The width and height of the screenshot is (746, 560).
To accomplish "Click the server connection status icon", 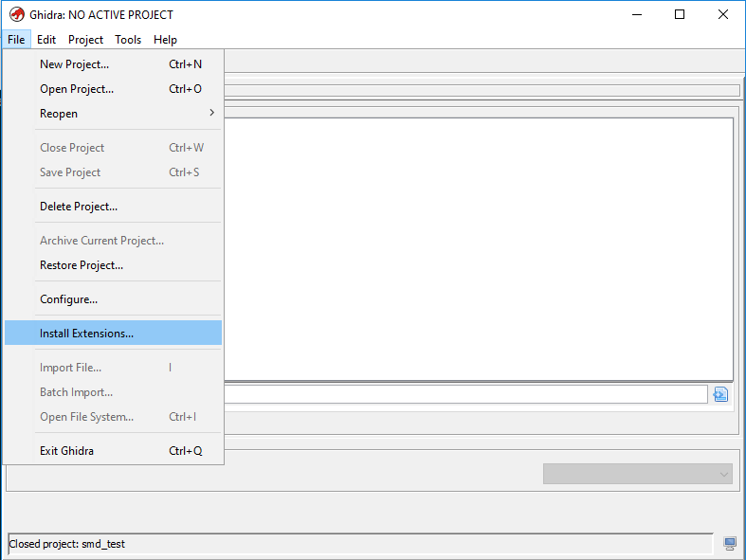I will pos(729,543).
